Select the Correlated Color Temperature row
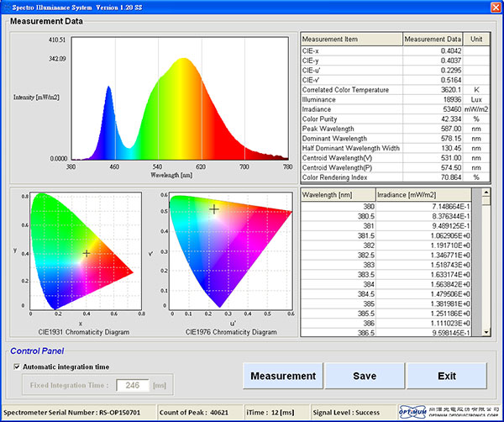The image size is (504, 422). [396, 90]
